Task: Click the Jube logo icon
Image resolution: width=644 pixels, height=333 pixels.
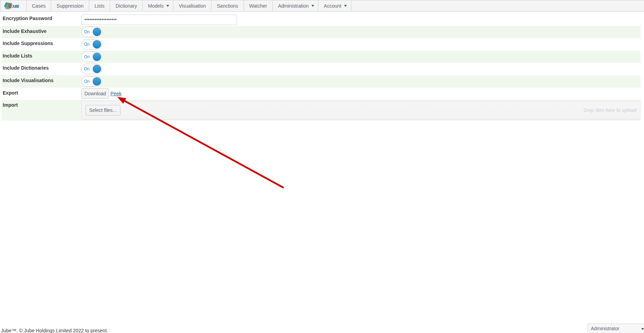Action: pyautogui.click(x=12, y=6)
